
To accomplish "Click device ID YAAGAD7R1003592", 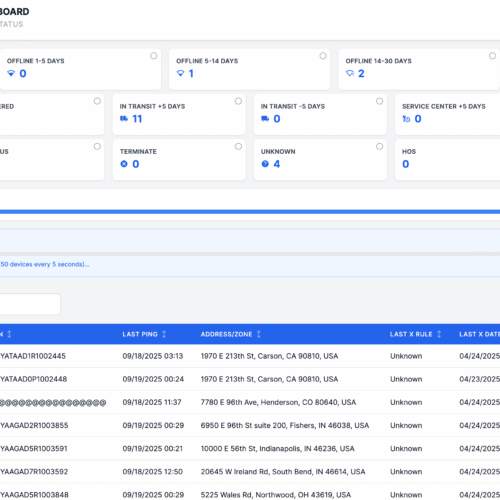I will pyautogui.click(x=34, y=472).
